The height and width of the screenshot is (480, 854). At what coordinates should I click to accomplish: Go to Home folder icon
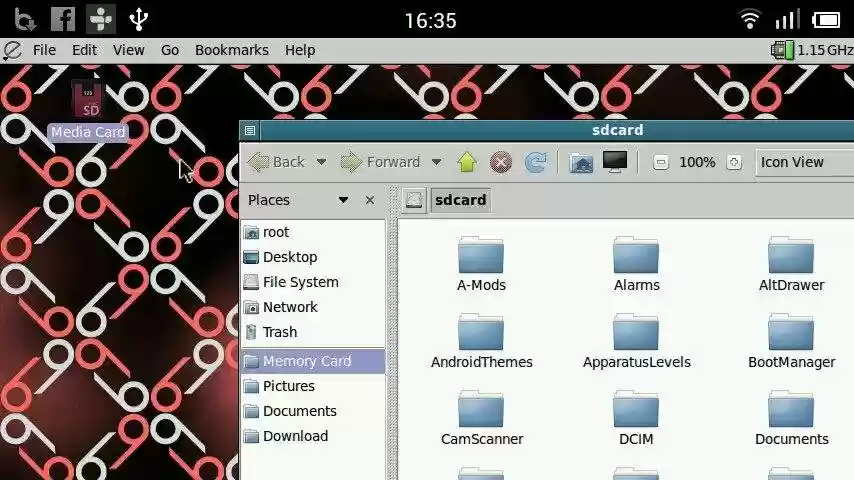581,162
